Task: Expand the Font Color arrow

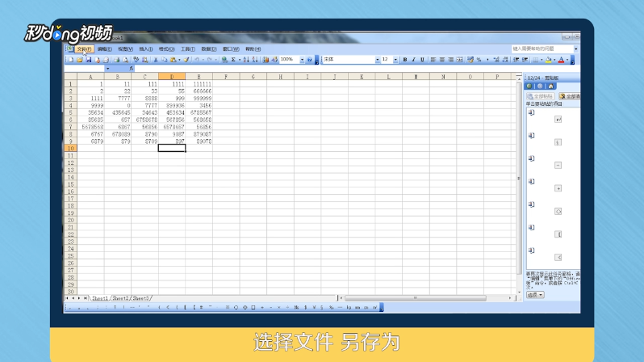Action: point(567,60)
